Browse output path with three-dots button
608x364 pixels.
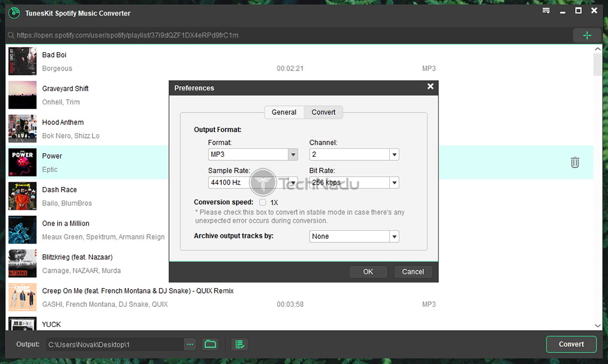tap(190, 344)
